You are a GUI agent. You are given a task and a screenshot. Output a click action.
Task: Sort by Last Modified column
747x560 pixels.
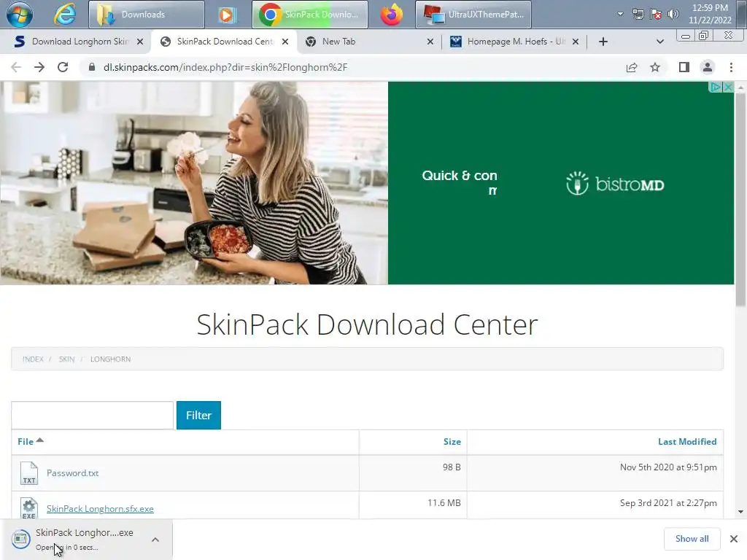[x=687, y=441]
